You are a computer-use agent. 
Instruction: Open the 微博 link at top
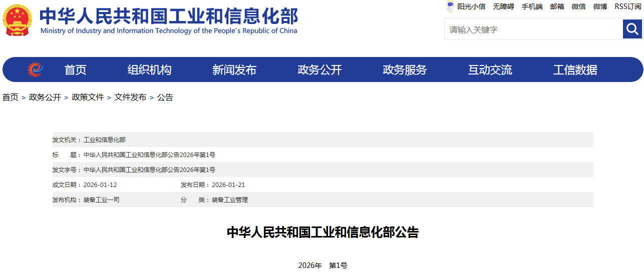pyautogui.click(x=600, y=6)
